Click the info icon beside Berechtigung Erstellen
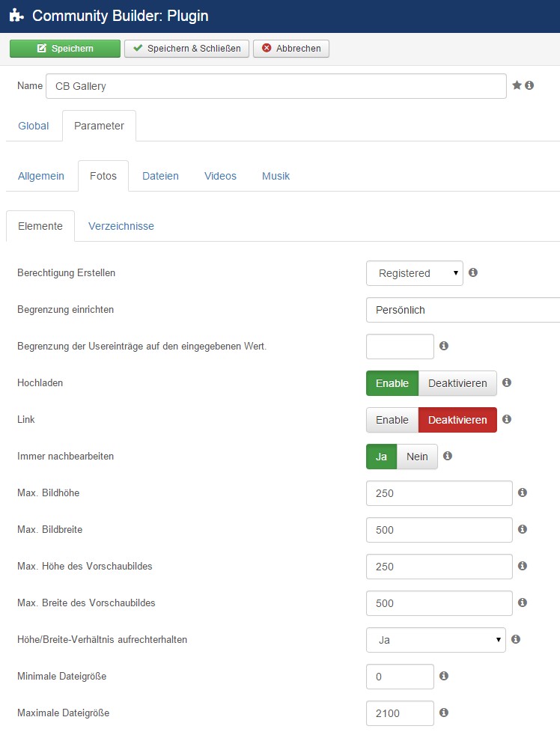 click(x=473, y=272)
